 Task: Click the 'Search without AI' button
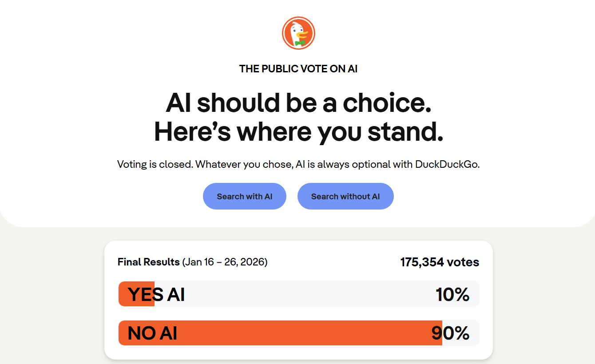pyautogui.click(x=345, y=196)
